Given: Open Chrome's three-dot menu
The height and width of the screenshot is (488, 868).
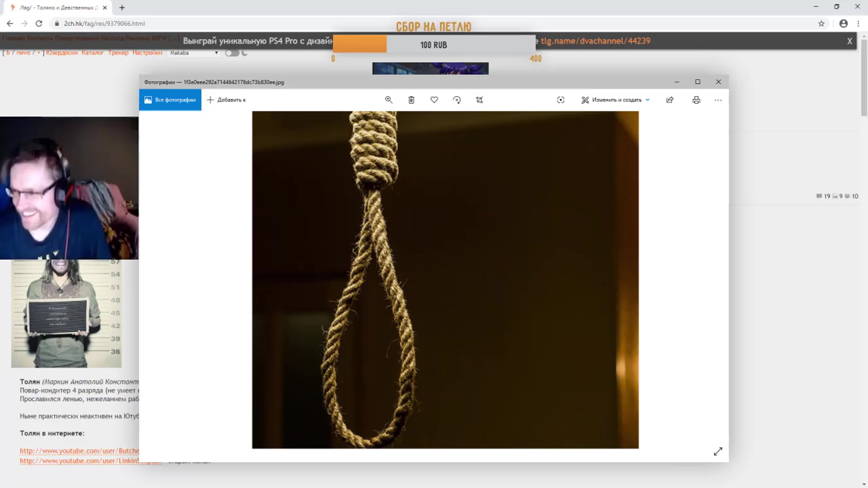Looking at the screenshot, I should 858,24.
